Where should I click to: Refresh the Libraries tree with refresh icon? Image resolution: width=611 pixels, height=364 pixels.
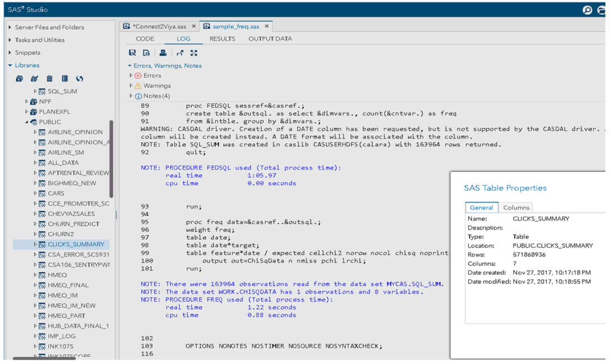tap(80, 79)
